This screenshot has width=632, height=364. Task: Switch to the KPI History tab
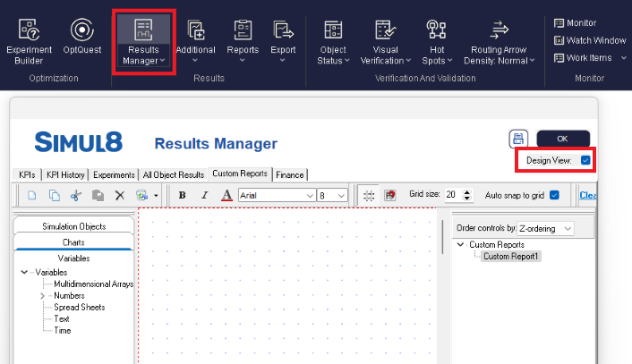coord(67,174)
